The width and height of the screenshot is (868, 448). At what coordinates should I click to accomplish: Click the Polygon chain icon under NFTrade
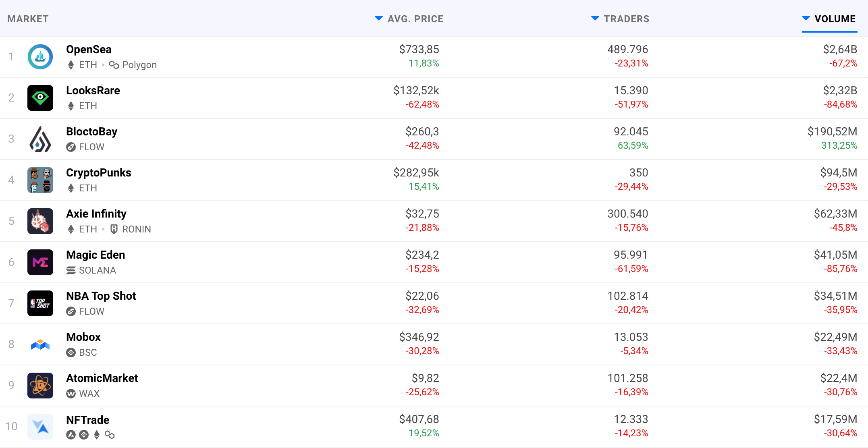pos(110,435)
